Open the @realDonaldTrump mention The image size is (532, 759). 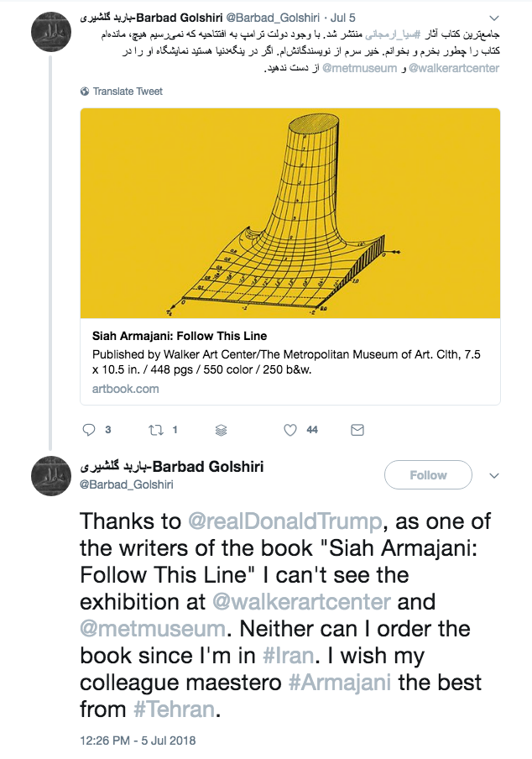[284, 521]
